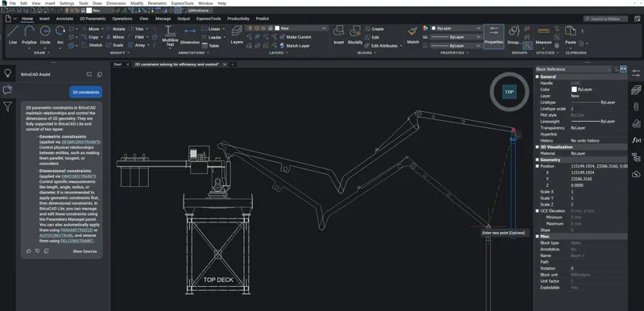Click the Match Layer button

[295, 46]
